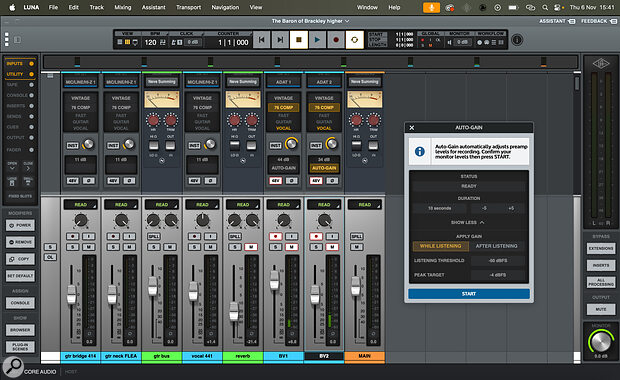Image resolution: width=620 pixels, height=380 pixels.
Task: Click the gtr bus channel fader
Action: pyautogui.click(x=153, y=286)
